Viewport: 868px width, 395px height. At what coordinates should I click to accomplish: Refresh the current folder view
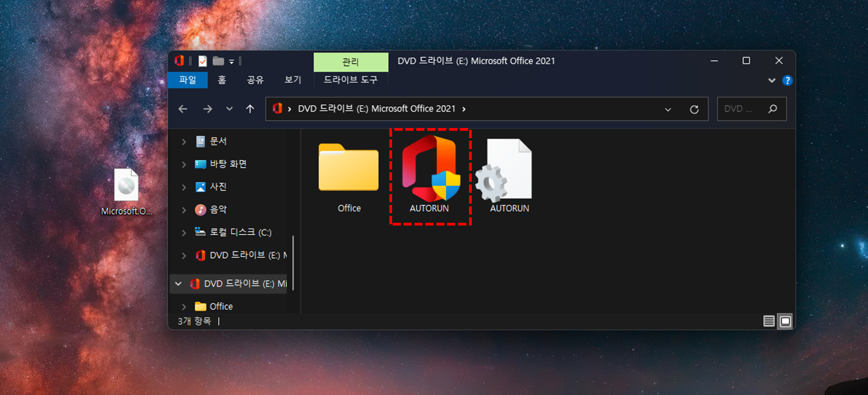694,109
